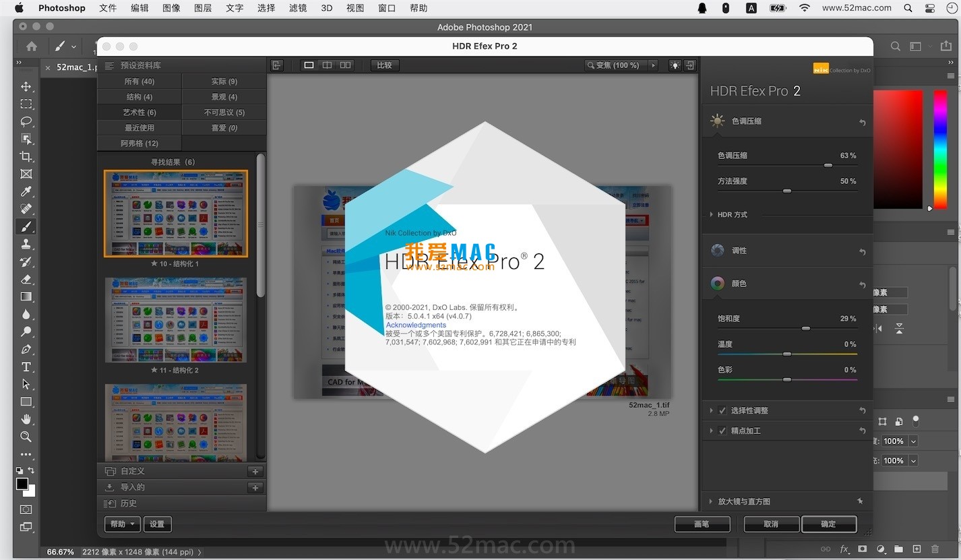
Task: Click the preset list vertical scrollbar
Action: [x=261, y=226]
